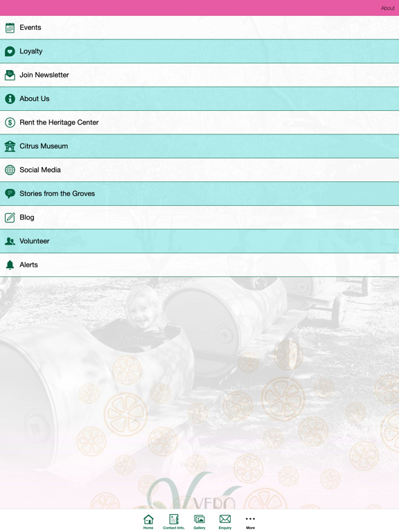Screen dimensions: 399x532
Task: Open the Alerts row
Action: click(199, 265)
